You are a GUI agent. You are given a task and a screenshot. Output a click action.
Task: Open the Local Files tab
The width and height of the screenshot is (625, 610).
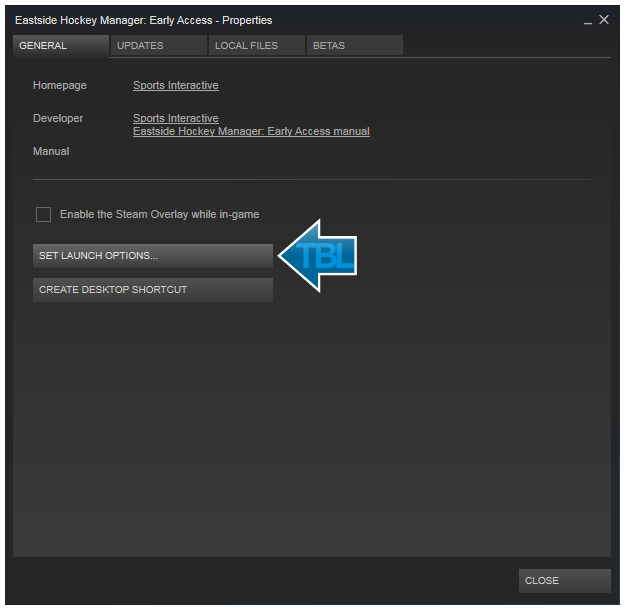coord(257,46)
